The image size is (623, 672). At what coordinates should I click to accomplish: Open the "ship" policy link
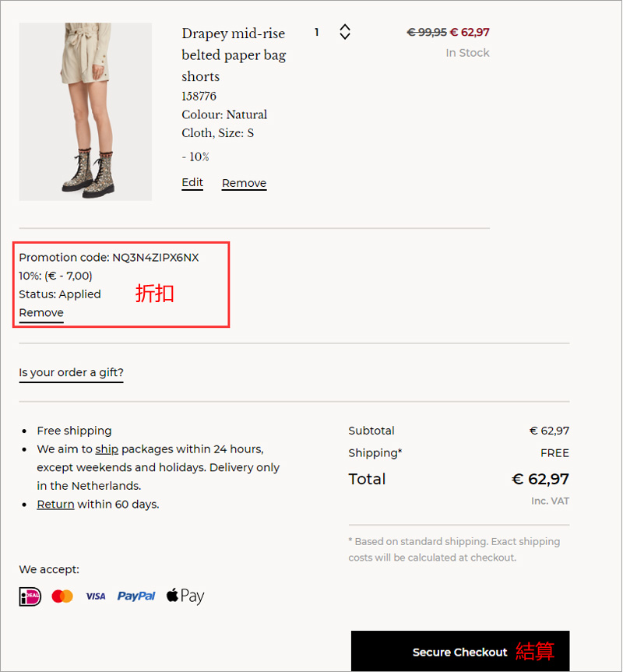click(x=107, y=449)
